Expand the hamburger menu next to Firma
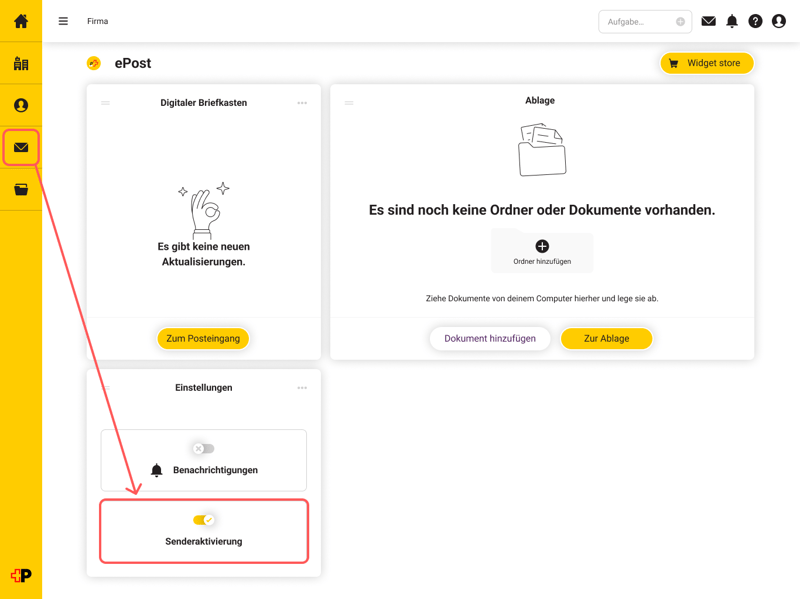This screenshot has width=800, height=599. [63, 21]
